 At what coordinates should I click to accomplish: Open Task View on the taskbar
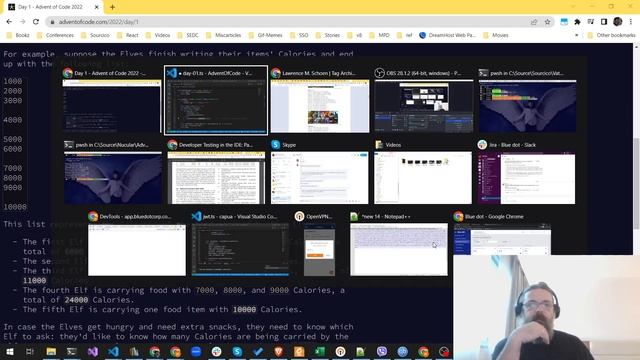coord(30,351)
